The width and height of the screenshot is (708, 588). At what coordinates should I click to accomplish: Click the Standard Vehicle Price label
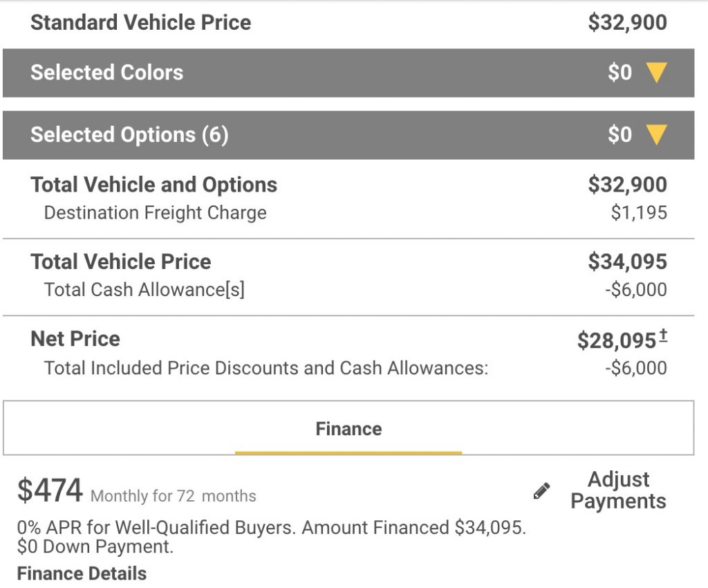(140, 22)
